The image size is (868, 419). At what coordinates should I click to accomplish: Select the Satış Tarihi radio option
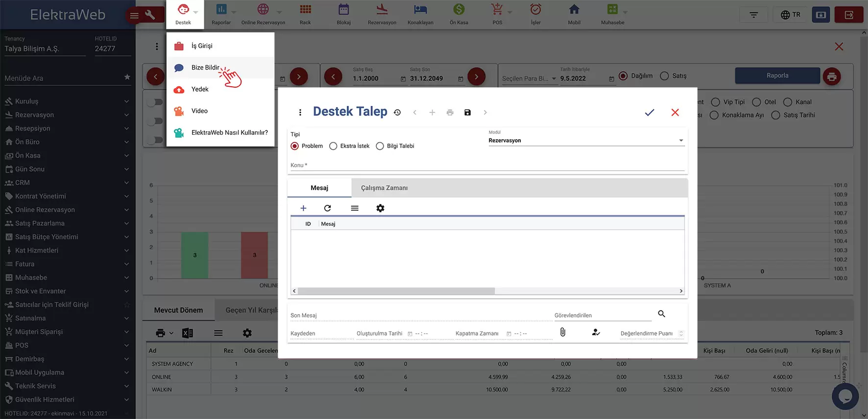pyautogui.click(x=775, y=115)
